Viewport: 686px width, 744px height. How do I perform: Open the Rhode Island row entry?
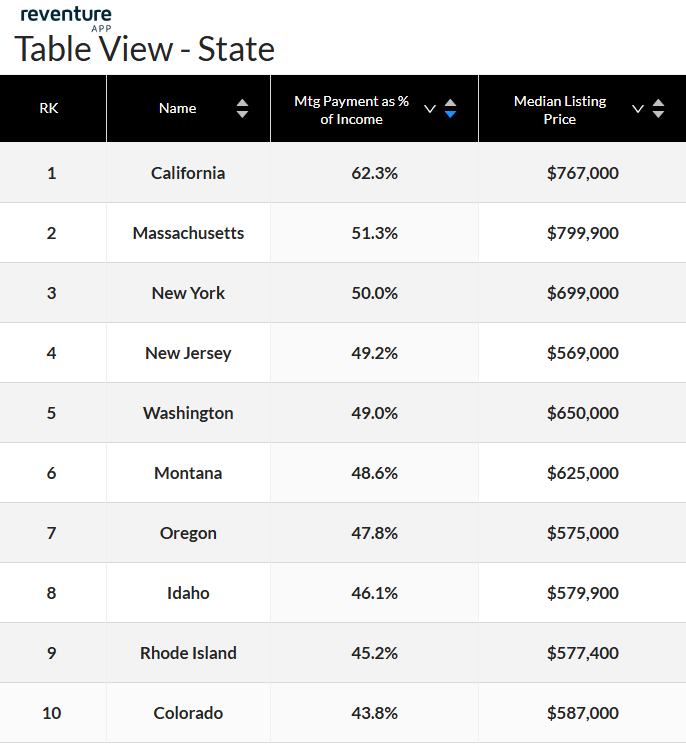(x=188, y=653)
